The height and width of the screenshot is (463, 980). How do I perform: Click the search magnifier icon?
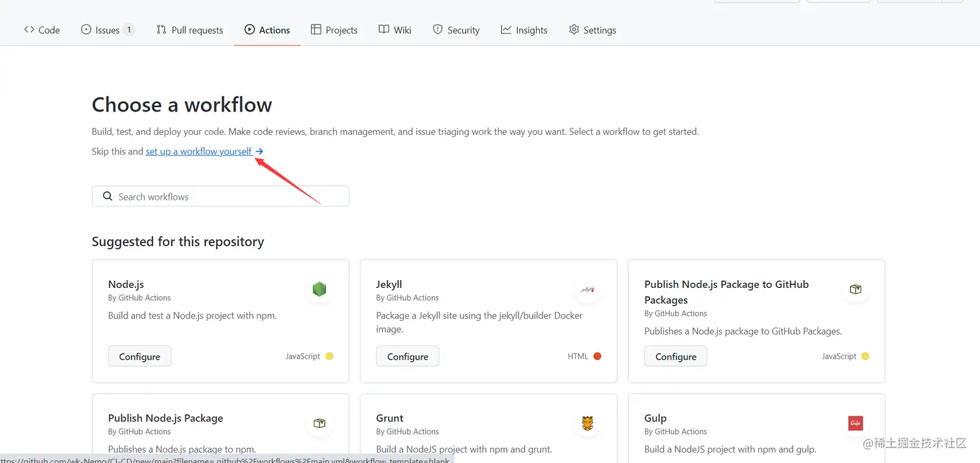(x=108, y=196)
